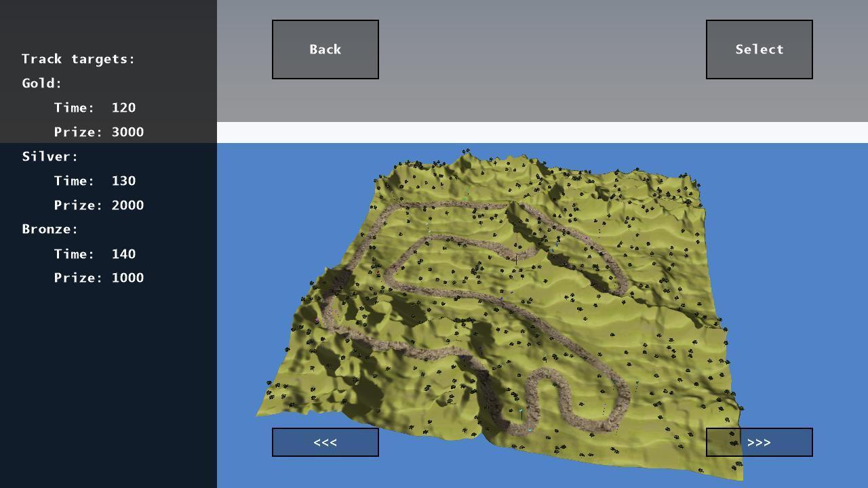Click the Gold time value 120
868x488 pixels.
[x=123, y=108]
